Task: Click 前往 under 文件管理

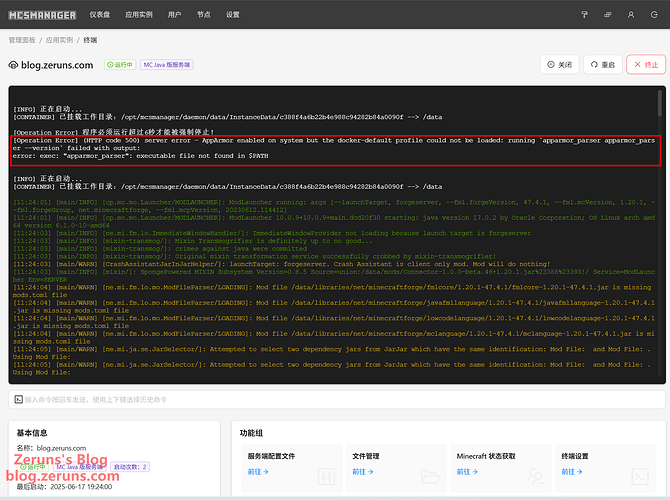Action: click(x=363, y=472)
